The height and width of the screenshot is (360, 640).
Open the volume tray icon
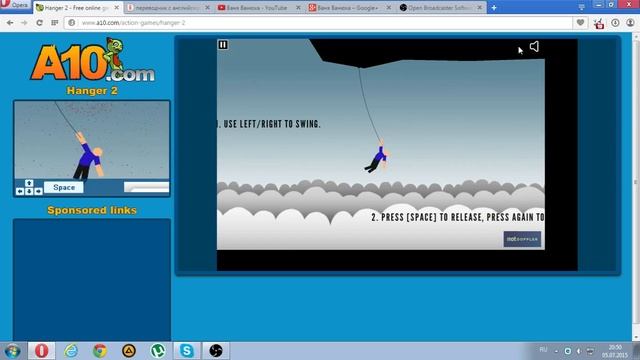[579, 351]
